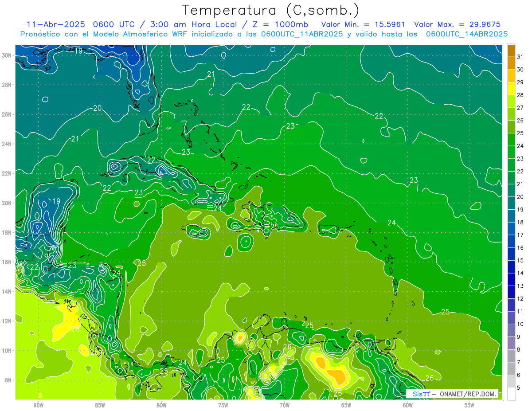Click the '20' contour label in the Gulf

click(x=98, y=108)
